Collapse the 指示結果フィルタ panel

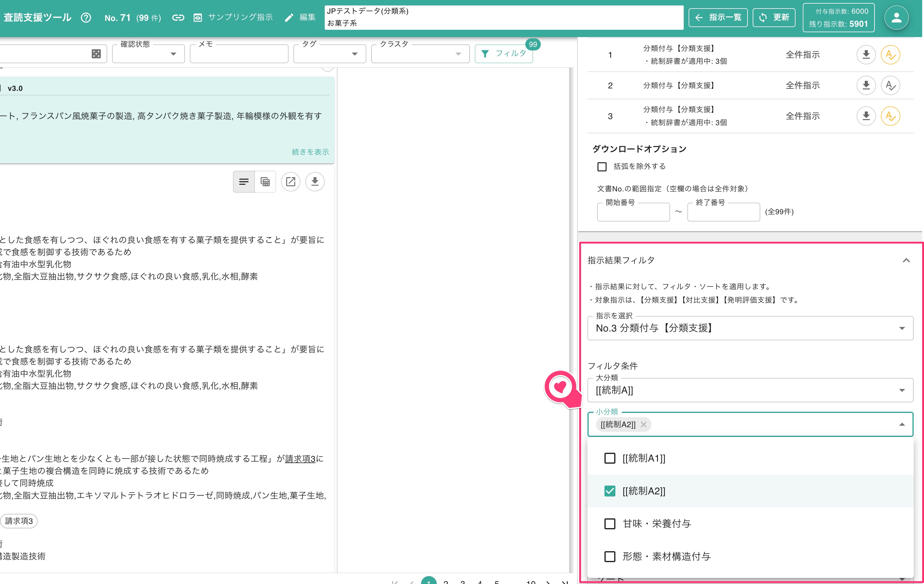click(906, 260)
